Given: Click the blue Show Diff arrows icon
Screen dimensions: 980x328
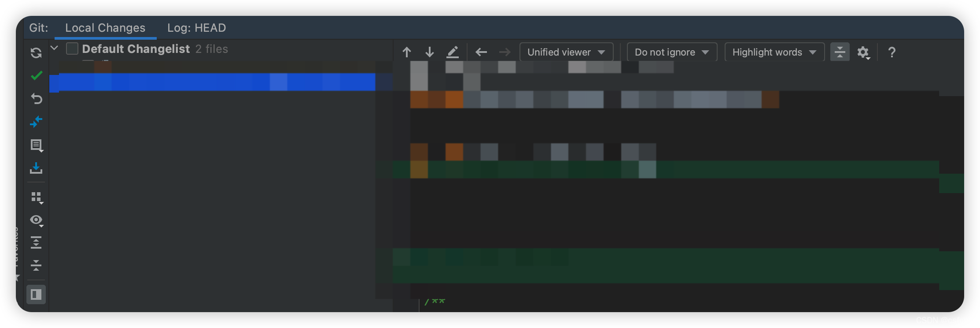Looking at the screenshot, I should (36, 122).
